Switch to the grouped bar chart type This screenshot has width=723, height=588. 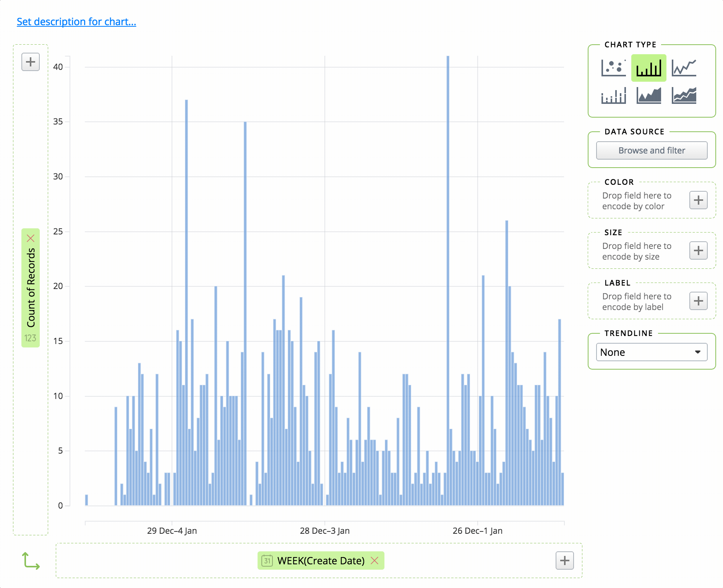pyautogui.click(x=613, y=96)
